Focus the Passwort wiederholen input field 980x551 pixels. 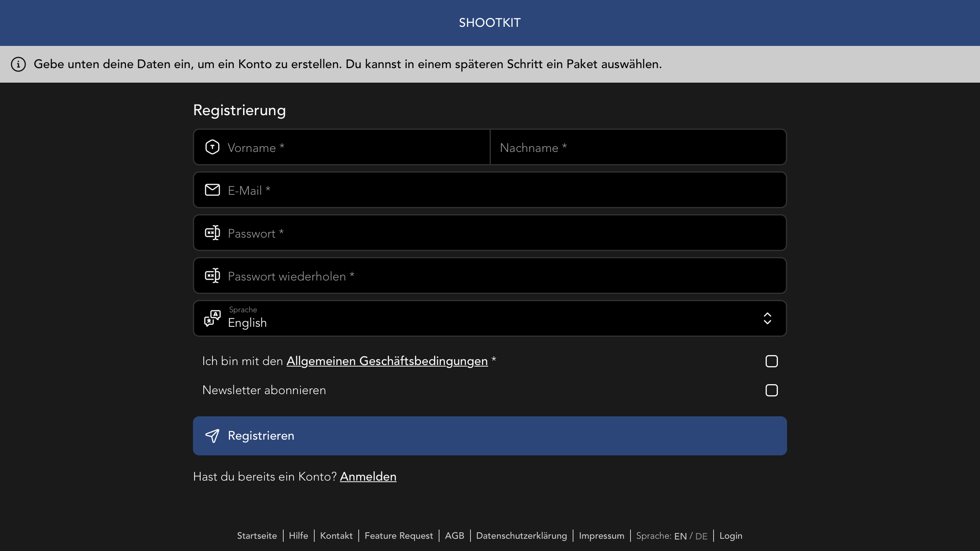point(490,275)
